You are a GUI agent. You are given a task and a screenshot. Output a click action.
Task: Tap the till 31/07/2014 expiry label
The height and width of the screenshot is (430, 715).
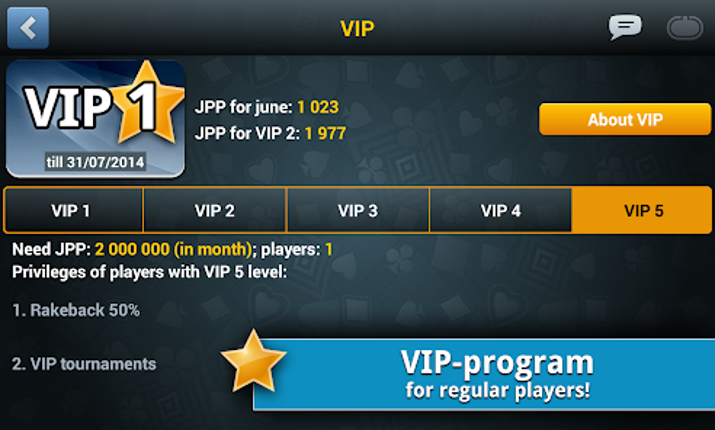point(95,162)
